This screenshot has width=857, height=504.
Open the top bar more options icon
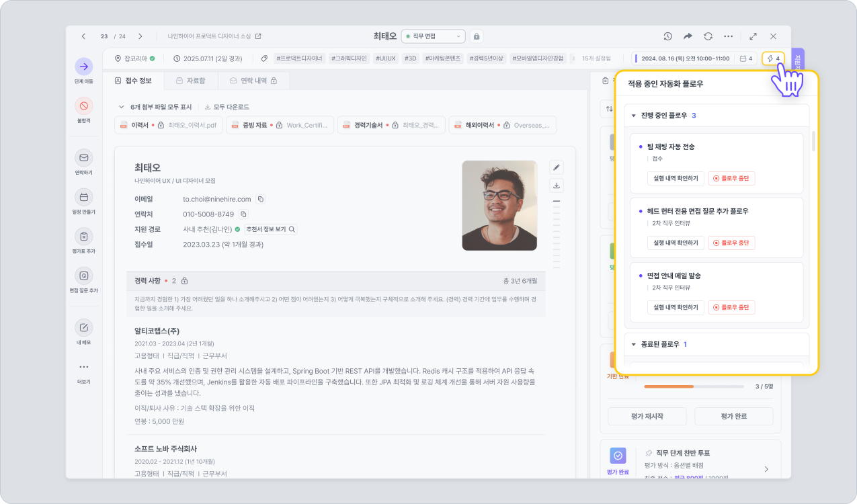[x=728, y=36]
